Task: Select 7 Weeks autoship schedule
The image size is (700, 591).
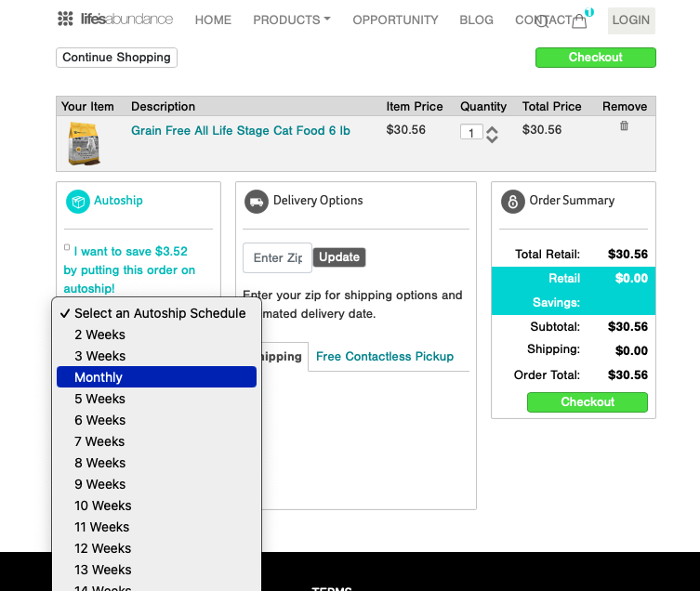Action: [x=156, y=441]
